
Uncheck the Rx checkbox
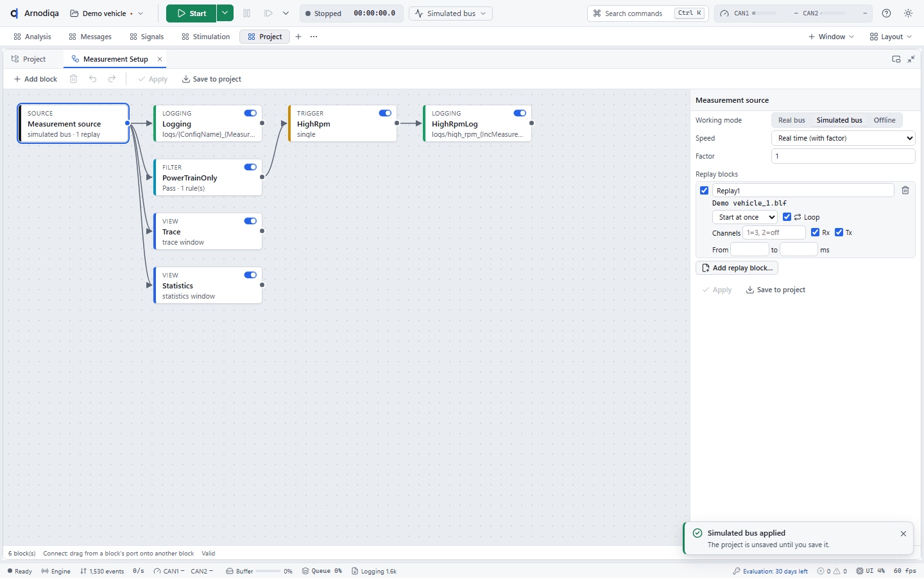(815, 232)
